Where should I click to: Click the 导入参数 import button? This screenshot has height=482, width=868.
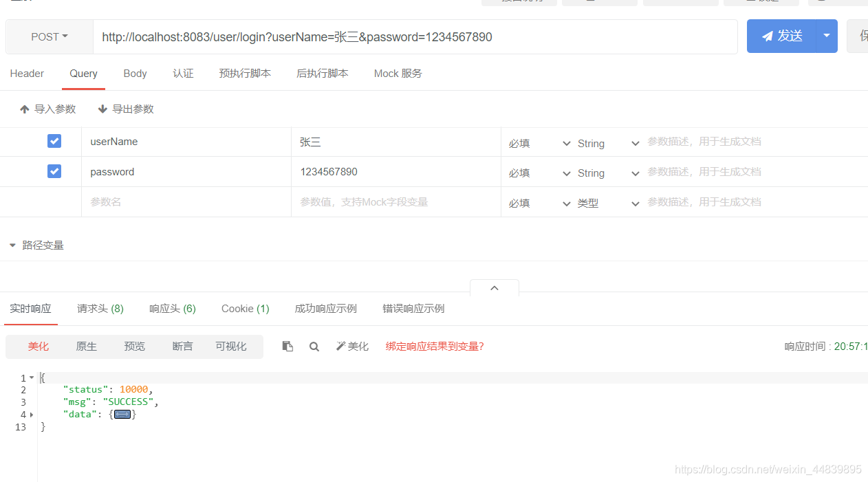coord(48,109)
